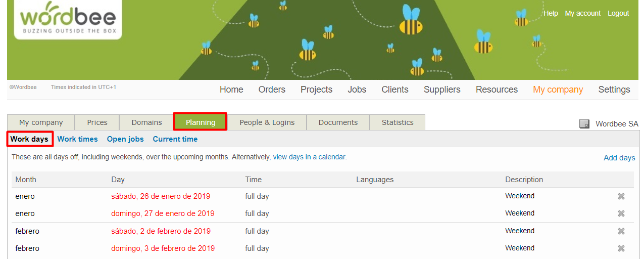This screenshot has width=644, height=259.
Task: Click the Logout link
Action: pyautogui.click(x=618, y=13)
